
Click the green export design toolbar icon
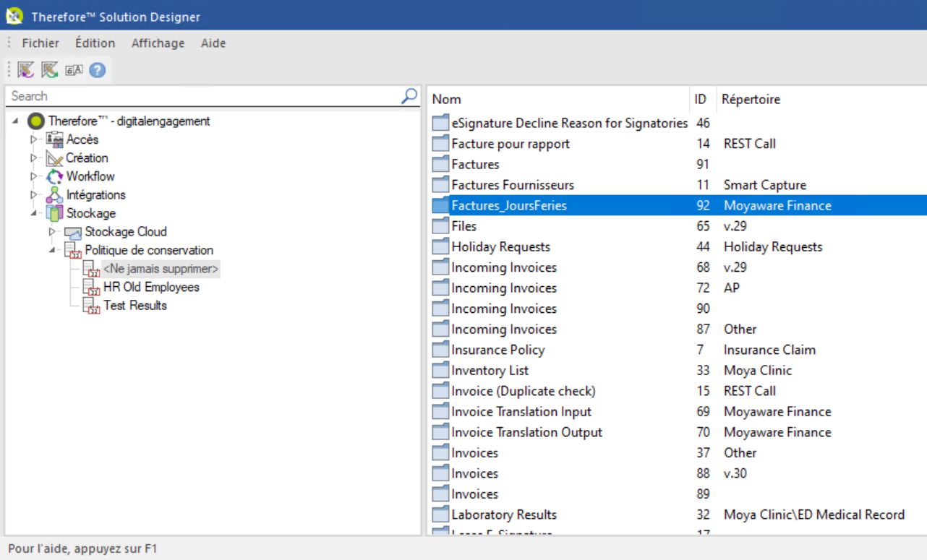tap(48, 69)
